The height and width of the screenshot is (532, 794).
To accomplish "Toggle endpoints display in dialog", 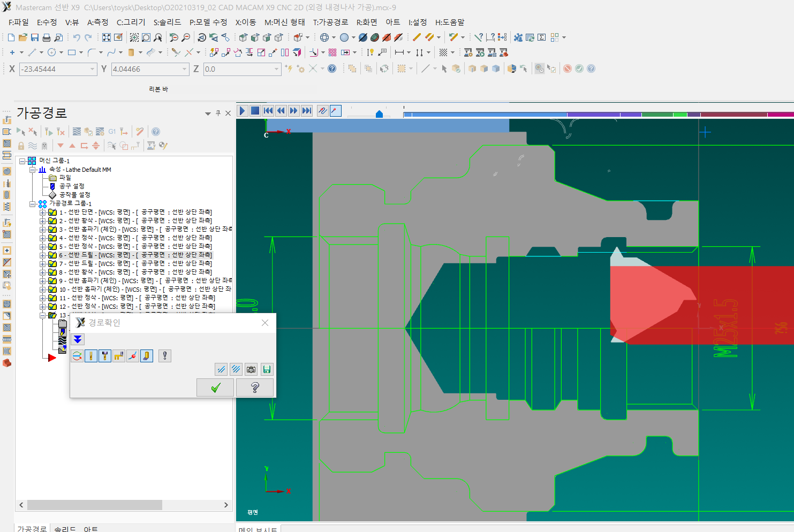I will tap(133, 356).
